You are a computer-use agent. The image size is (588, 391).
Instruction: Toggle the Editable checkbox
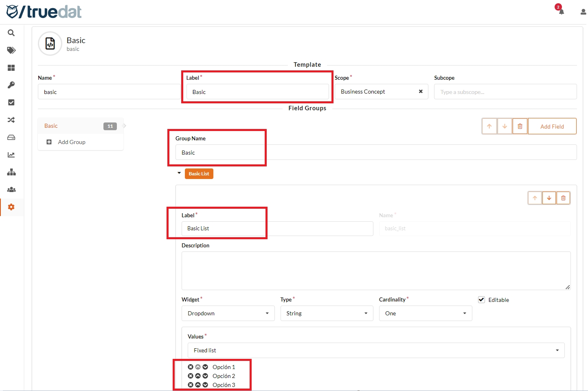[481, 300]
